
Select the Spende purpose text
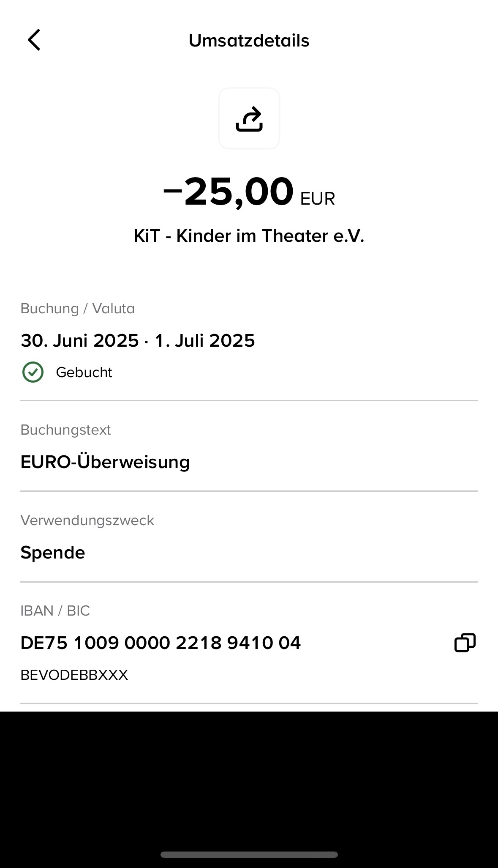[53, 553]
